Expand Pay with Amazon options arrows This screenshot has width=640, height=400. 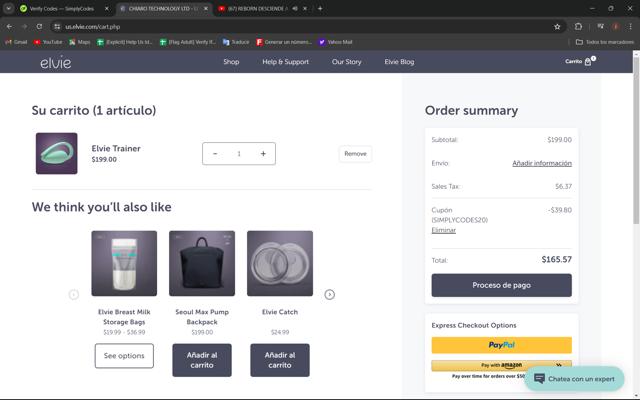(559, 365)
